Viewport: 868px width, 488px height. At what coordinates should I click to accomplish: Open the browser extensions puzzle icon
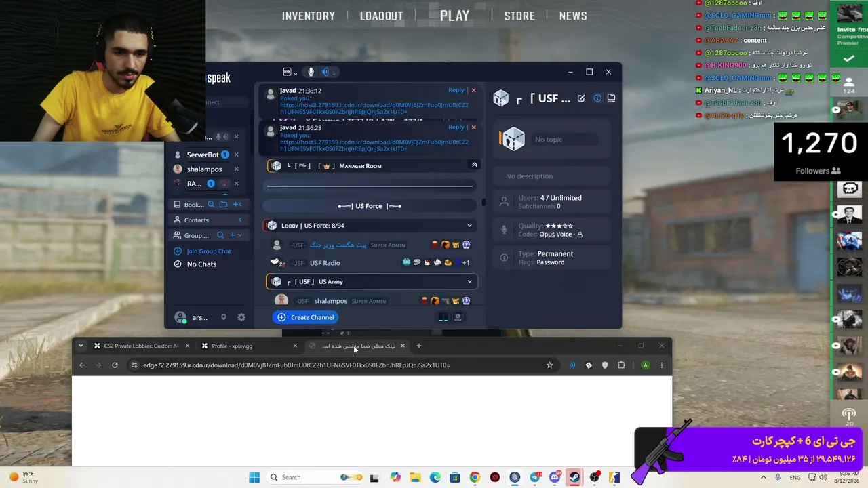pos(621,365)
